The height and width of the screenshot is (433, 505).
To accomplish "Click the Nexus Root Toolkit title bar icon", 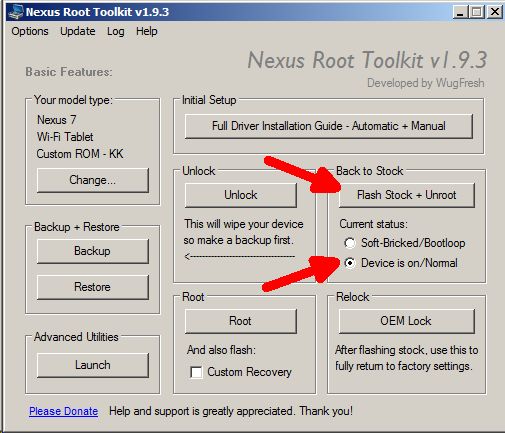I will (16, 12).
